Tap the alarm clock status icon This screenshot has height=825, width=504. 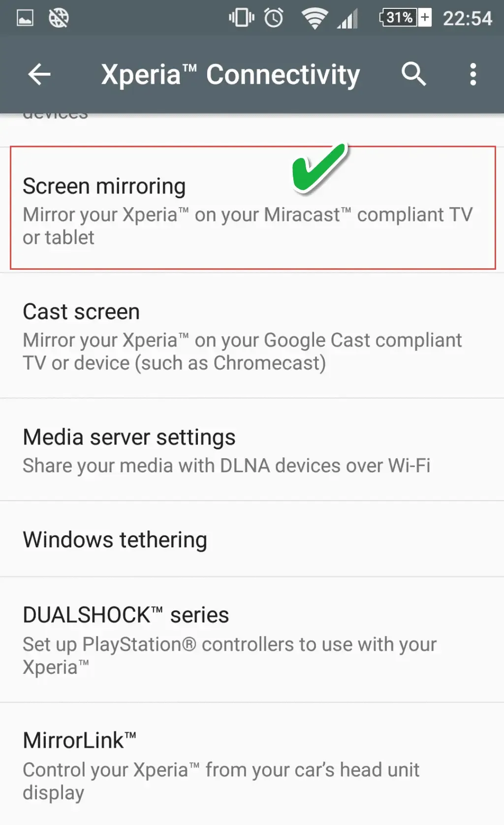tap(274, 18)
